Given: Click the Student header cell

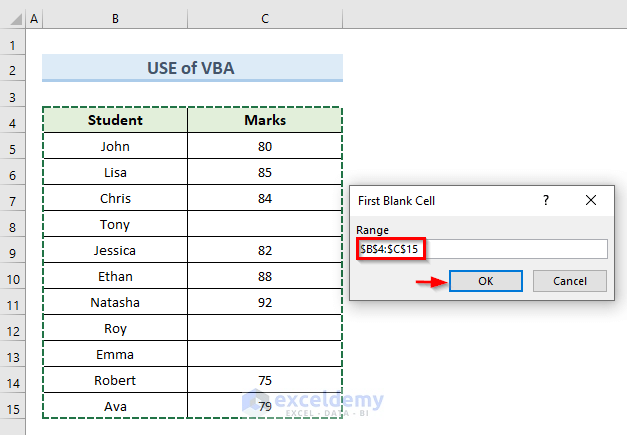Looking at the screenshot, I should [x=115, y=121].
